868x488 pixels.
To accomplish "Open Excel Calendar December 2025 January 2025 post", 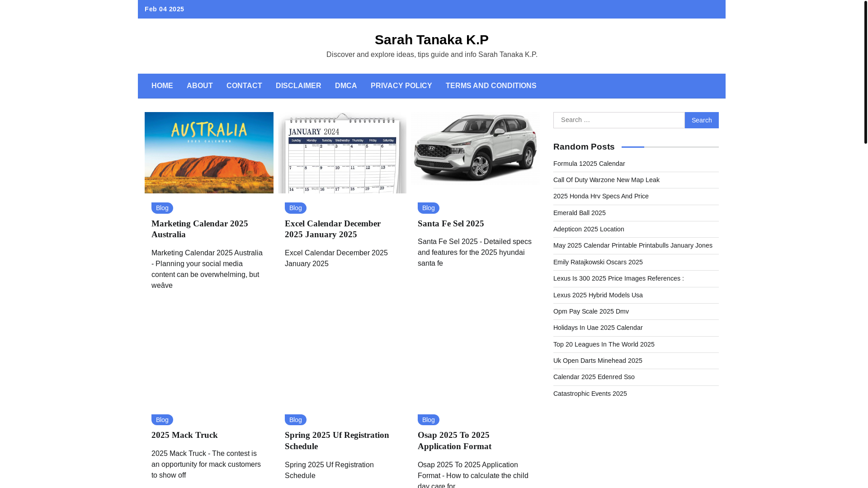I will tap(333, 229).
